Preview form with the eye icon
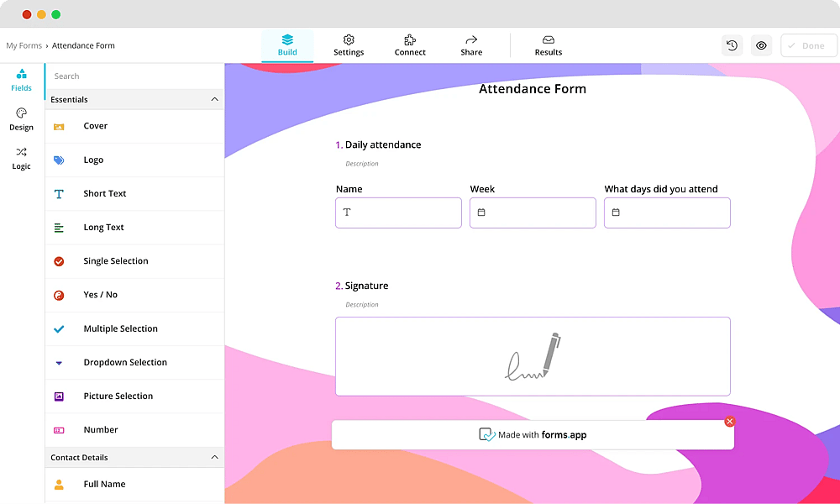Image resolution: width=840 pixels, height=504 pixels. (761, 45)
